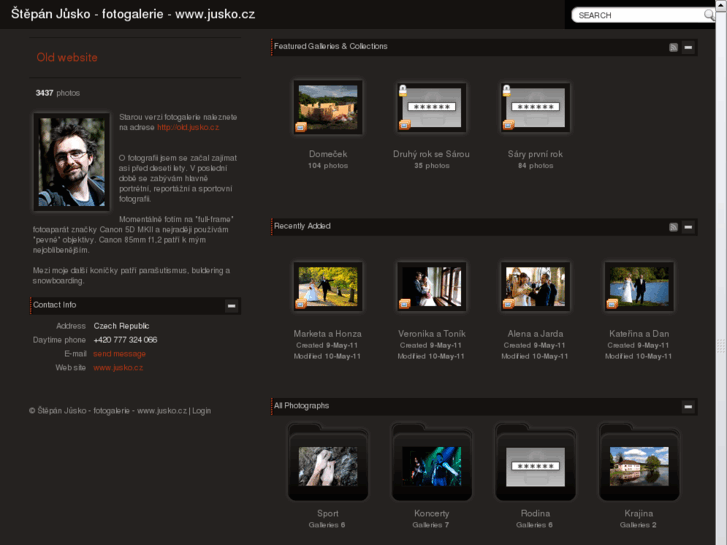Viewport: 727px width, 545px height.
Task: Click the gallery badge on Marketa a Honza
Action: [x=300, y=304]
